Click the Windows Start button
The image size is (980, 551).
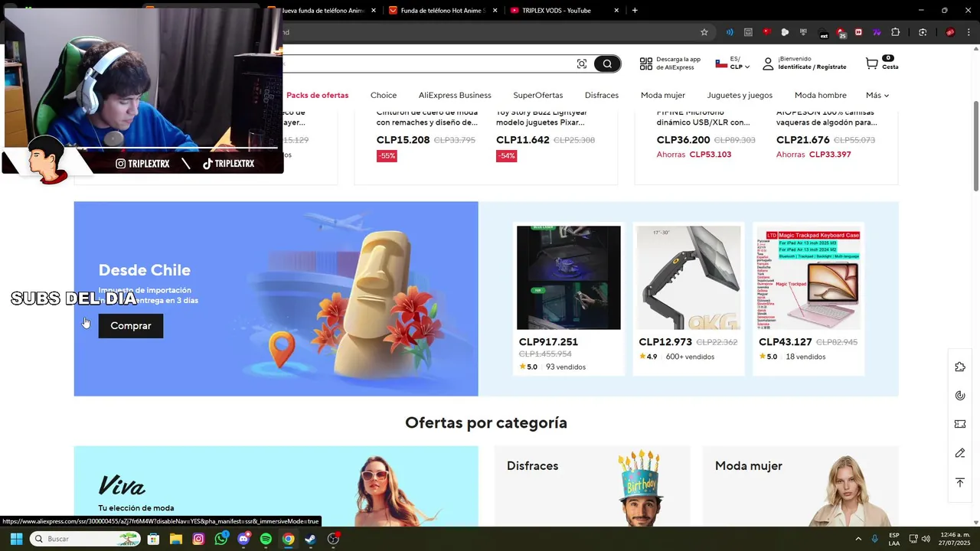coord(16,539)
